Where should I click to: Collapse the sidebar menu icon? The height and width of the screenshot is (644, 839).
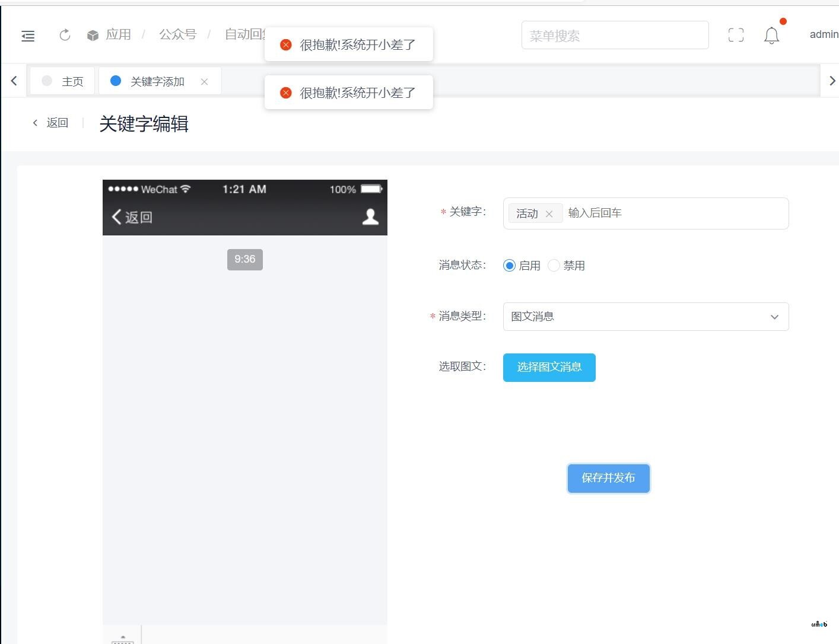28,36
